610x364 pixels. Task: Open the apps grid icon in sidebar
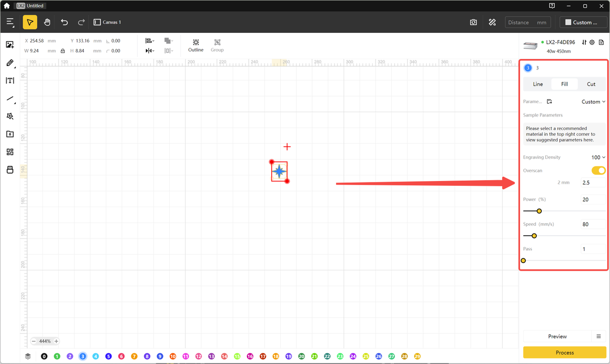tap(10, 152)
